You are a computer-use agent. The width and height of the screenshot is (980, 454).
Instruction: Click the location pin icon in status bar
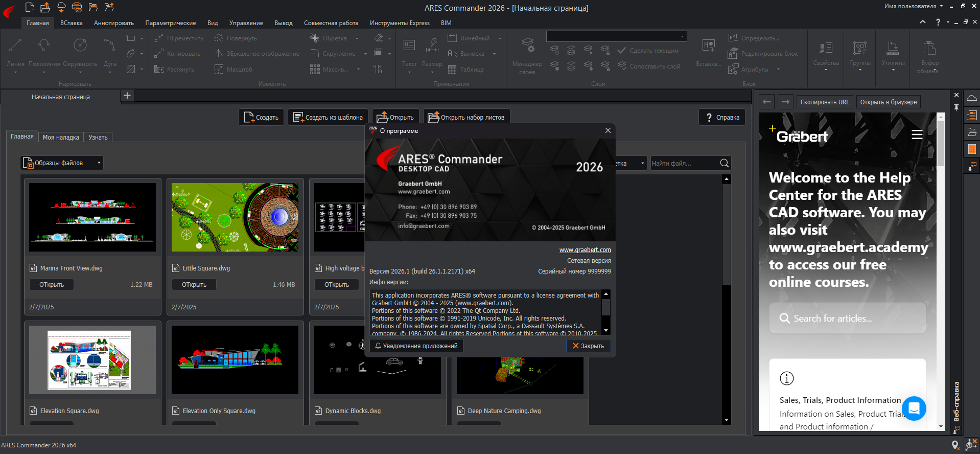(x=955, y=445)
